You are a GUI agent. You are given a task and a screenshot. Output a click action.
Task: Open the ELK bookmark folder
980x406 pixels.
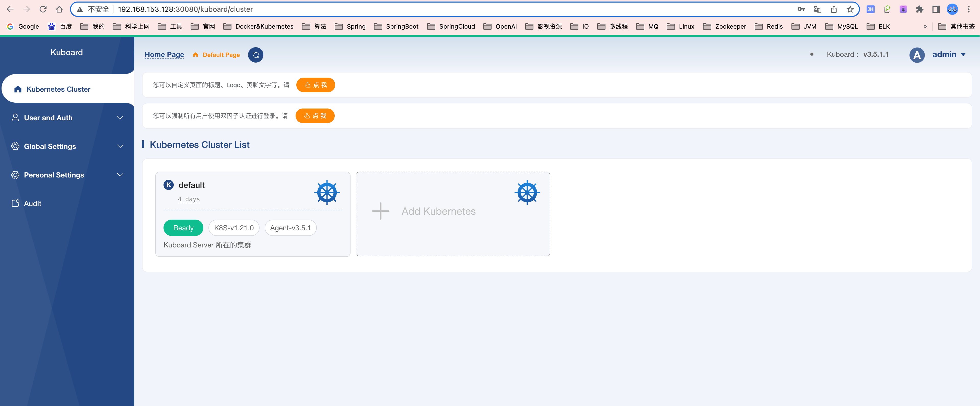coord(878,26)
